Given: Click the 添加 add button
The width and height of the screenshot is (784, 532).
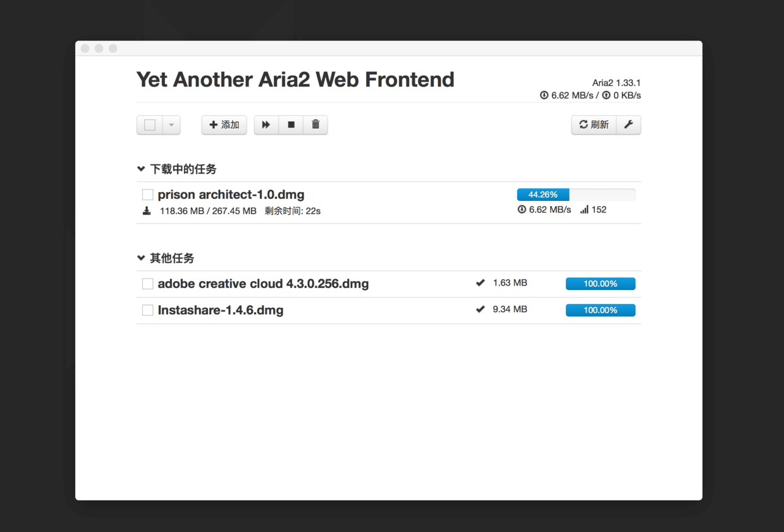Looking at the screenshot, I should coord(224,125).
